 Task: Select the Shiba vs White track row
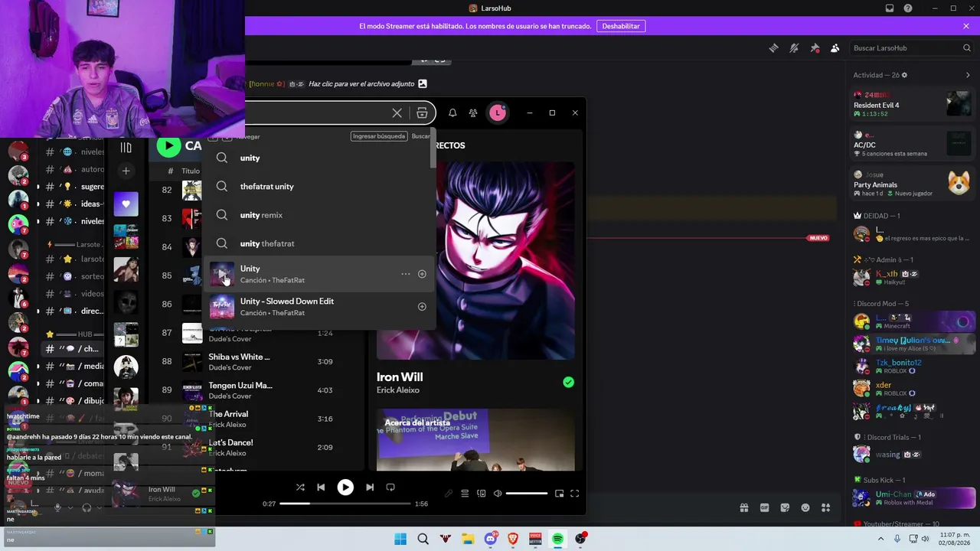(255, 362)
